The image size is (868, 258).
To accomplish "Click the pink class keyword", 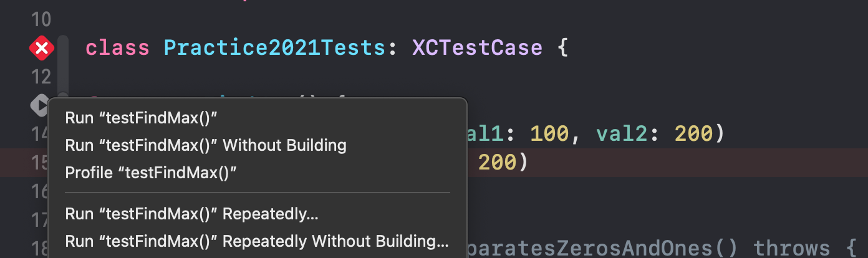I will click(x=117, y=48).
